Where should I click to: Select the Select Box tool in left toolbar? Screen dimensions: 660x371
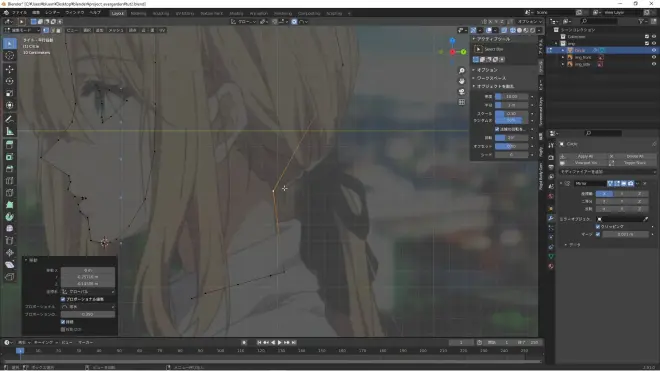(x=10, y=44)
